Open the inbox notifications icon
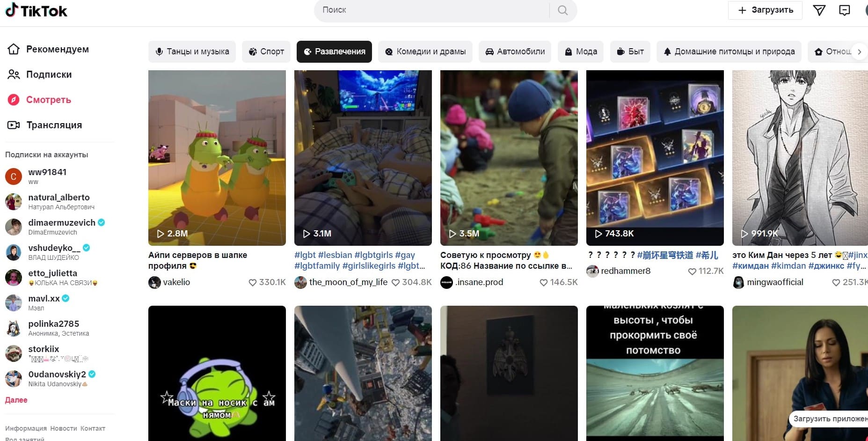This screenshot has height=441, width=868. coord(845,10)
